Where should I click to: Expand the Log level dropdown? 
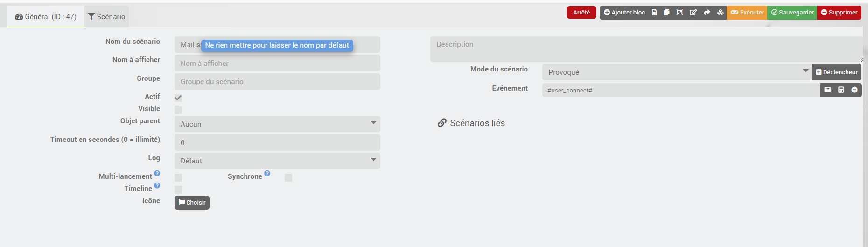(x=277, y=161)
